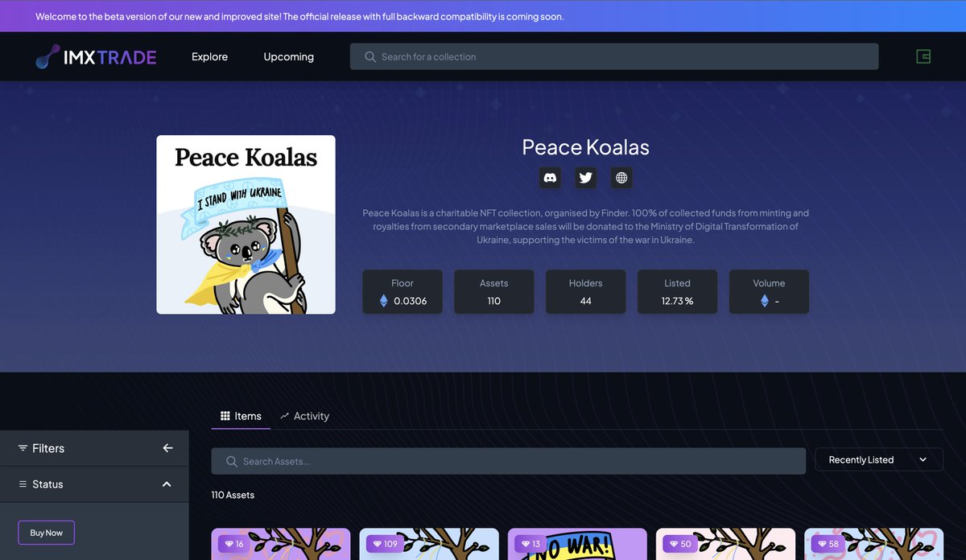Click the collection search magnifier icon

[370, 57]
